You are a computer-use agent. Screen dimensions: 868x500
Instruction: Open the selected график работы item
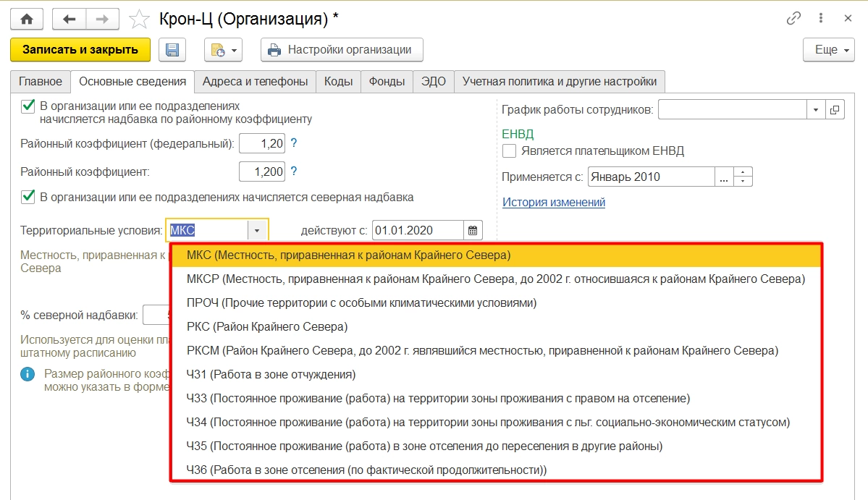[835, 109]
